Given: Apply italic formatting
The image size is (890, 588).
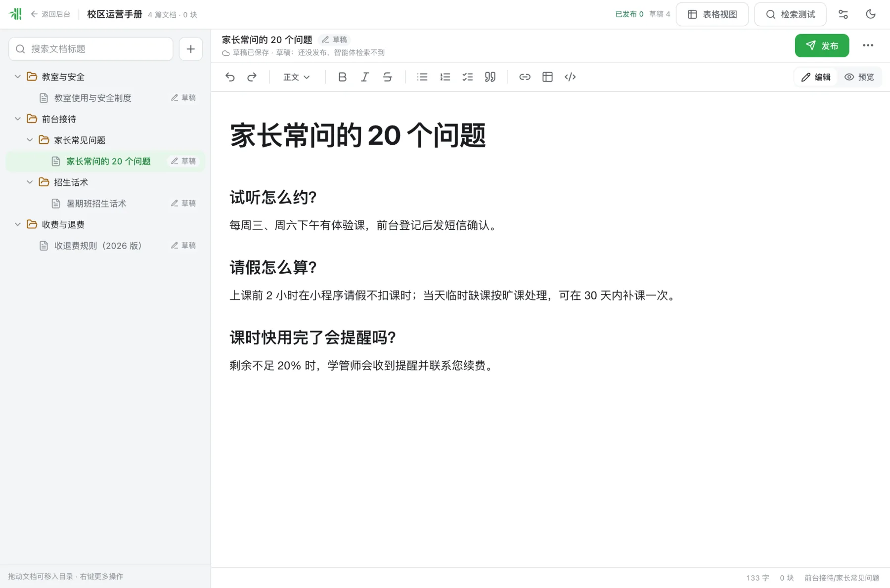Looking at the screenshot, I should coord(365,77).
